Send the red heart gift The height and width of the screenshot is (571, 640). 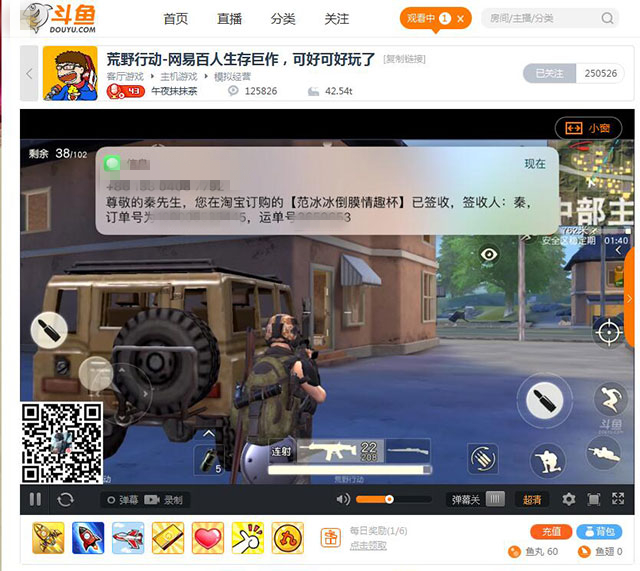click(x=207, y=538)
